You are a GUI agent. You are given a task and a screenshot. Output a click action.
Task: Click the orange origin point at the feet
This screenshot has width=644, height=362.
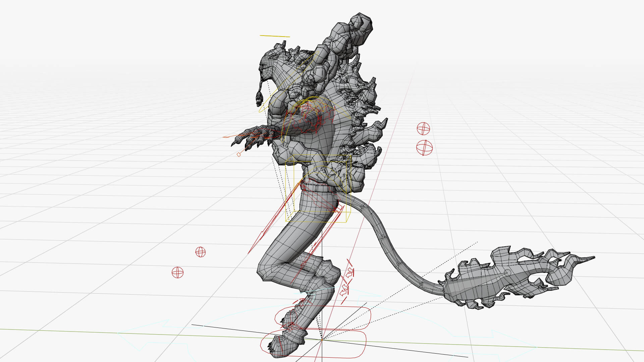point(322,340)
